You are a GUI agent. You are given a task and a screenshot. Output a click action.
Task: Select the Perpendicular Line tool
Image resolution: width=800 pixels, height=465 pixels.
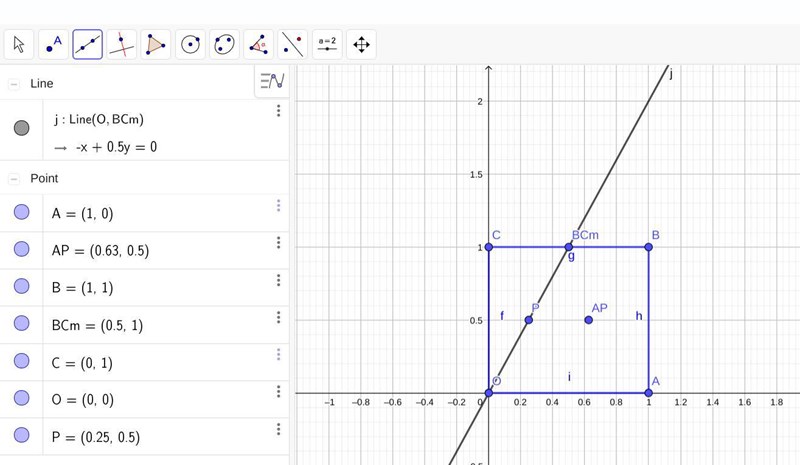(x=122, y=44)
